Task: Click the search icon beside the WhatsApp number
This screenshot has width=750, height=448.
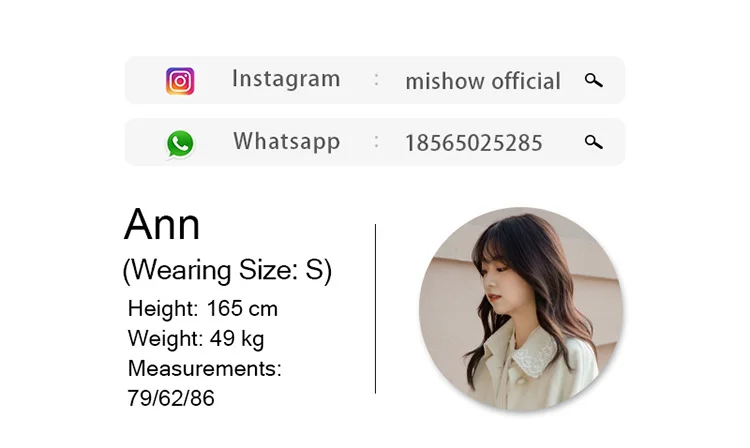Action: [x=594, y=142]
